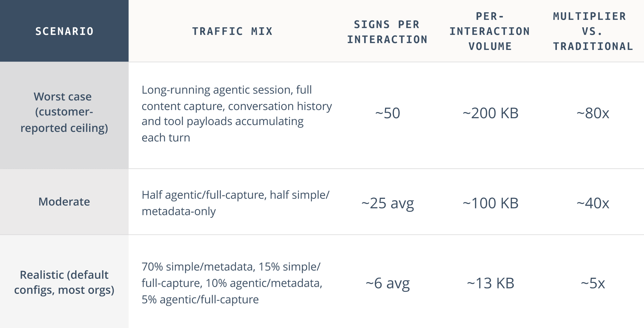Click the long-running agentic session description

tap(237, 113)
